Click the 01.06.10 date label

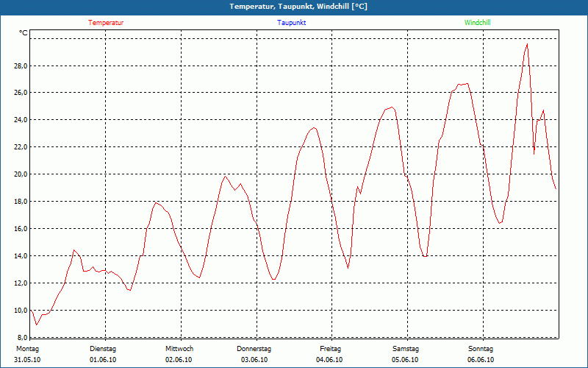pyautogui.click(x=103, y=360)
